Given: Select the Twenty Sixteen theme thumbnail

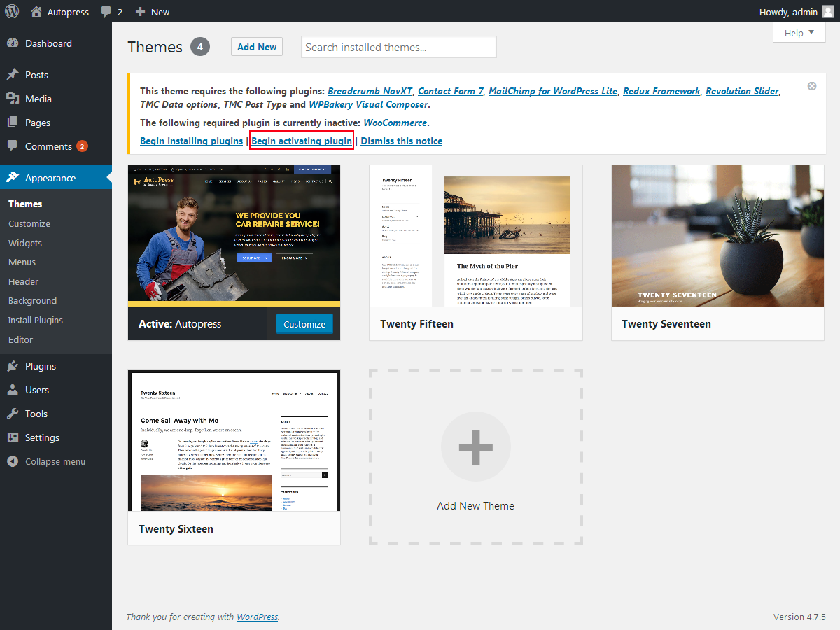Looking at the screenshot, I should [234, 441].
